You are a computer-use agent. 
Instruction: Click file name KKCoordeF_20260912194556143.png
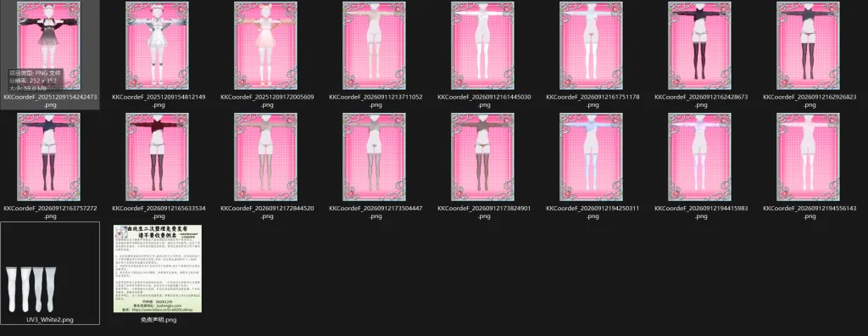pos(810,212)
